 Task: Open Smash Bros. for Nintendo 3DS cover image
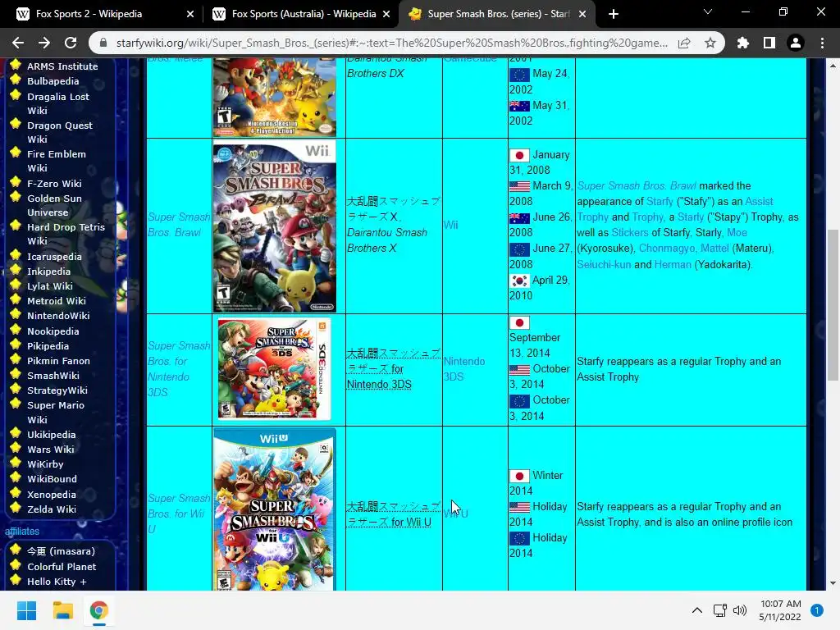click(x=274, y=368)
